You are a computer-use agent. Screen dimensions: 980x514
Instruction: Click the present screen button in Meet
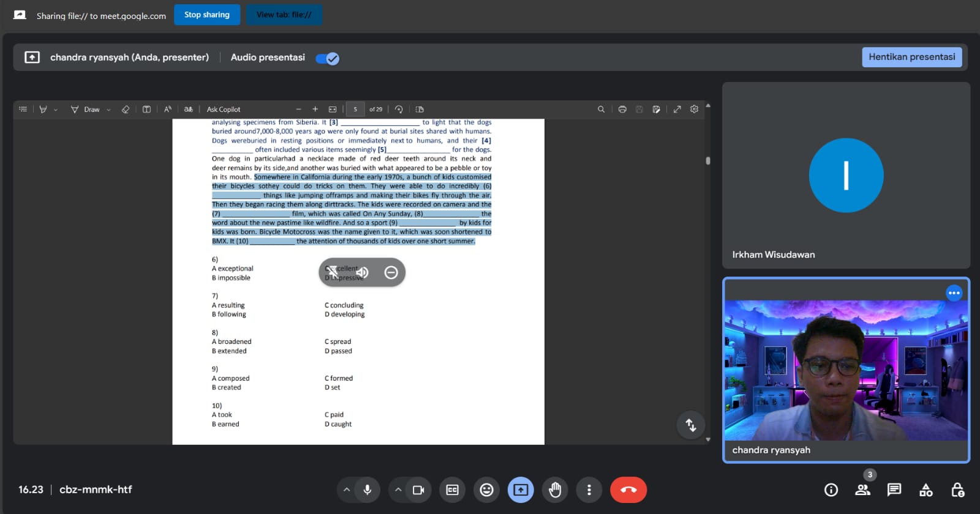(521, 490)
